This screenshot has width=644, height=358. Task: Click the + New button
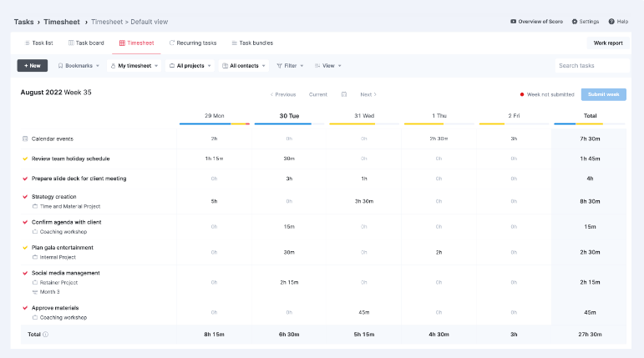click(x=33, y=66)
